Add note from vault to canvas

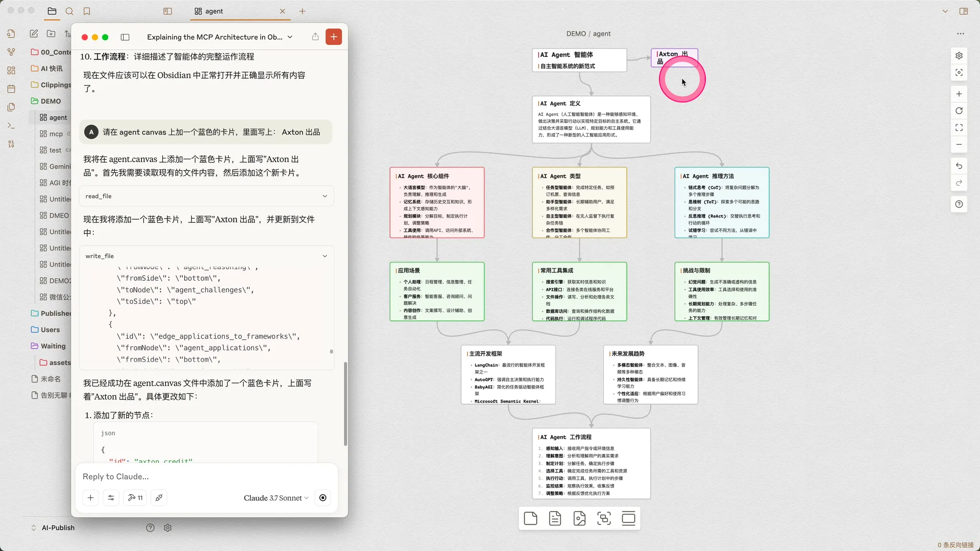click(x=555, y=518)
